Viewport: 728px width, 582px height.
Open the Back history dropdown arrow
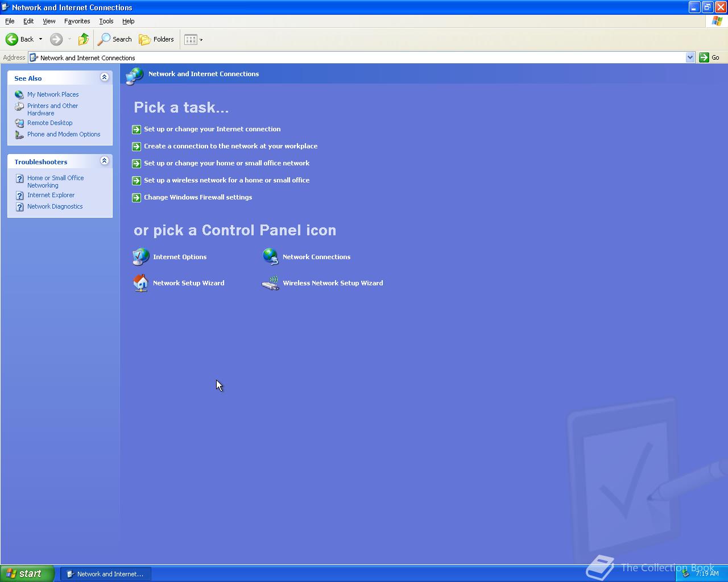coord(40,39)
